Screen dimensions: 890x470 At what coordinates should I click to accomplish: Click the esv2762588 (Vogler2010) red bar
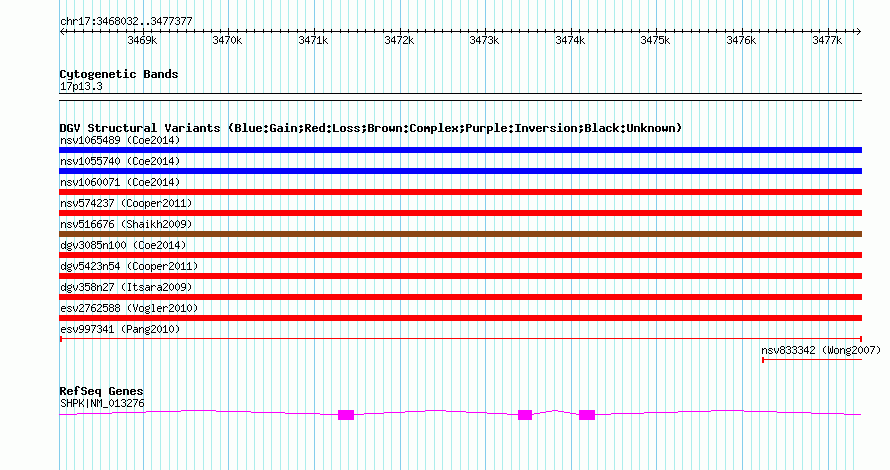(460, 318)
